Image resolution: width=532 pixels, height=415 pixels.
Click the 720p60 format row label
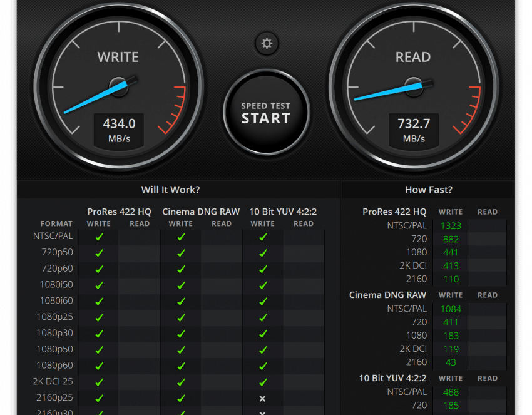(58, 269)
